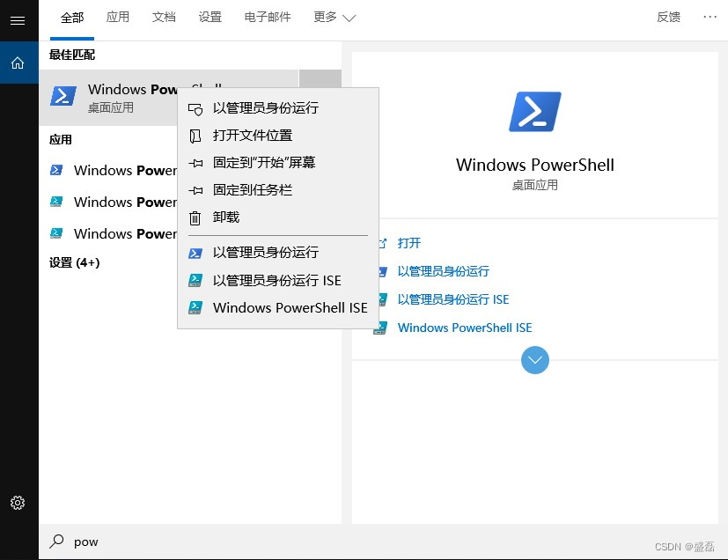Click the large PowerShell logo in preview pane
728x560 pixels.
535,112
